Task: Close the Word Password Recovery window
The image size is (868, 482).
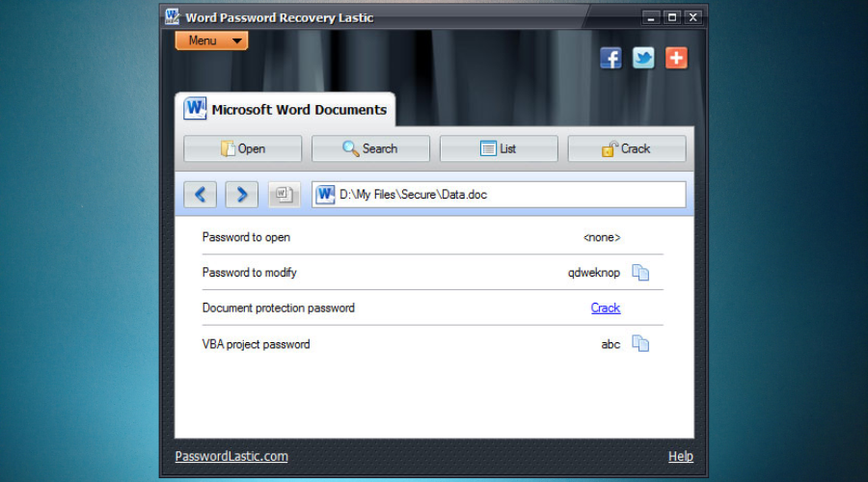Action: 693,17
